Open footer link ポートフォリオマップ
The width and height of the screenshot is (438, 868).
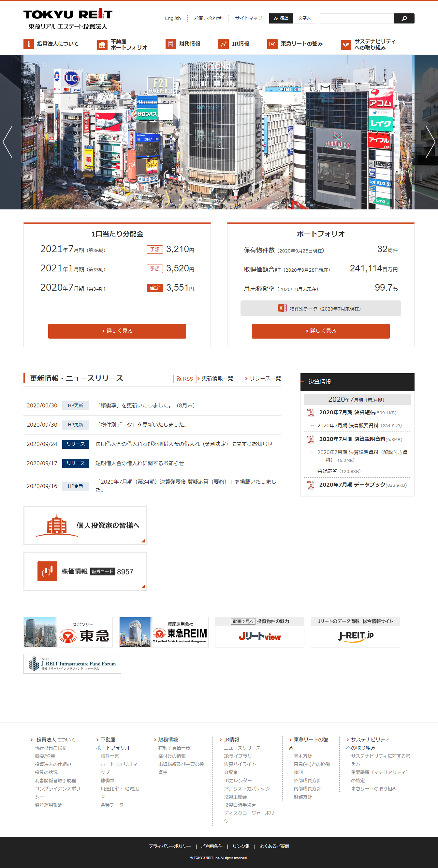[x=119, y=768]
